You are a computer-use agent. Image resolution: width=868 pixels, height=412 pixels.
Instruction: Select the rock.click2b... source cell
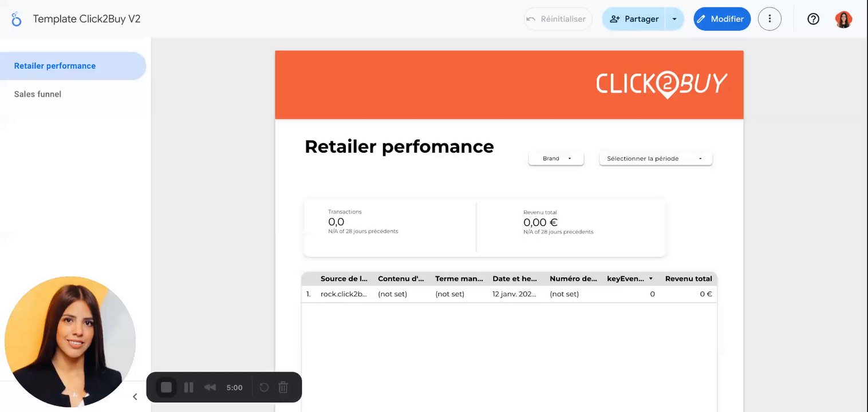click(x=344, y=294)
